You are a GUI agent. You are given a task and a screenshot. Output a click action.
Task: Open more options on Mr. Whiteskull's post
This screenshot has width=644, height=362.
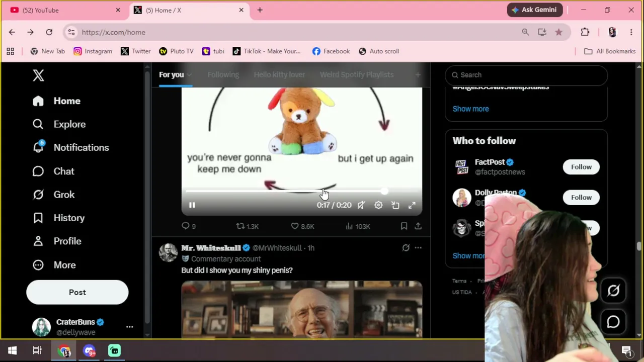418,248
